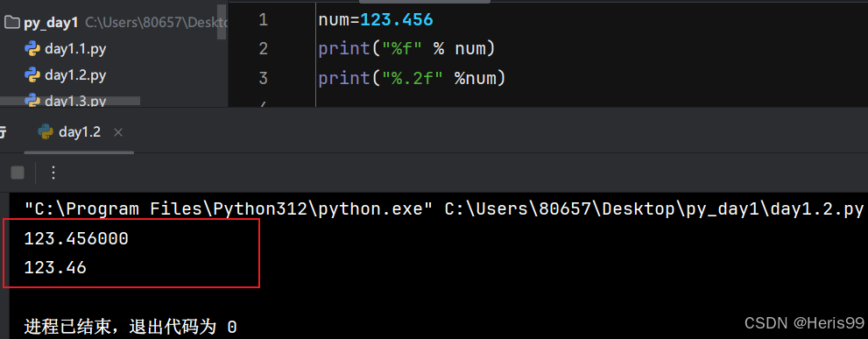Click the 123.46 output line
868x339 pixels.
[55, 268]
